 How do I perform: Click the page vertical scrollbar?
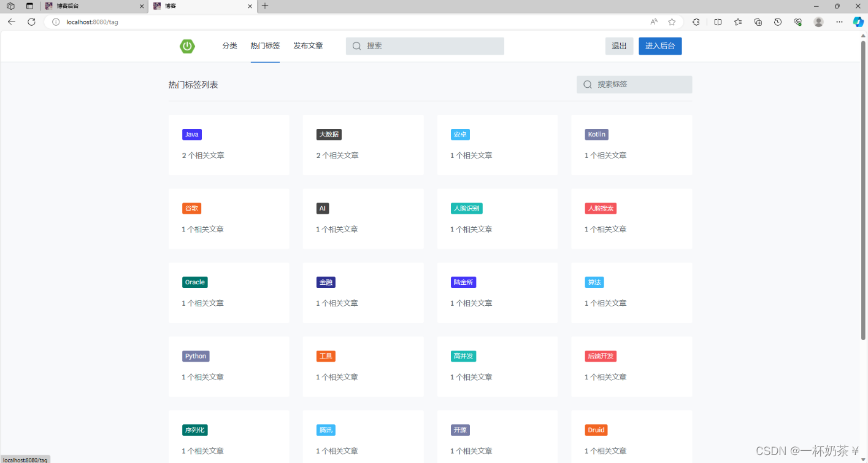click(x=863, y=190)
